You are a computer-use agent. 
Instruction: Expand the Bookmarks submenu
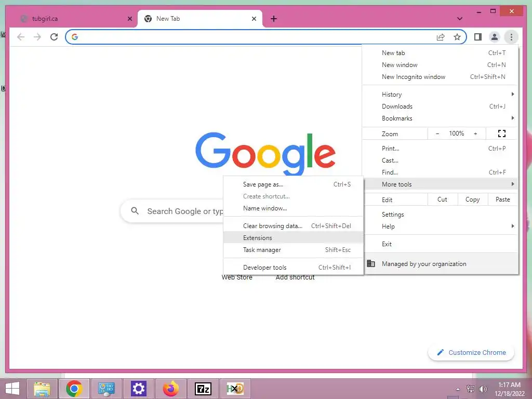click(440, 118)
